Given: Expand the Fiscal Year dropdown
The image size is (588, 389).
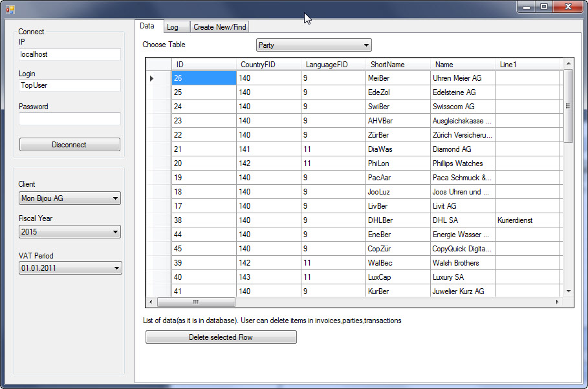Looking at the screenshot, I should click(70, 232).
